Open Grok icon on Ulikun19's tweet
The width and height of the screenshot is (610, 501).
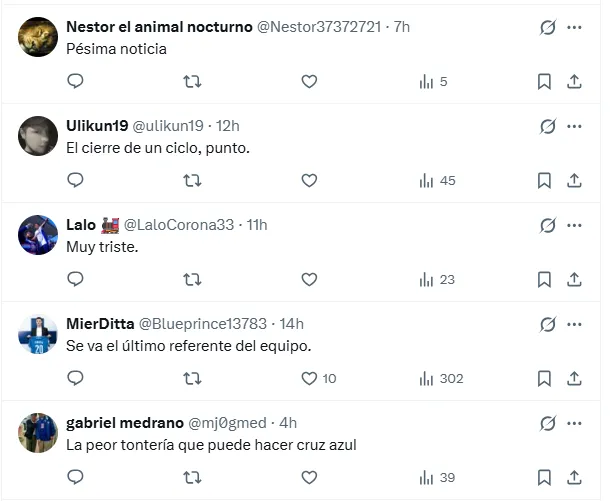[x=547, y=126]
